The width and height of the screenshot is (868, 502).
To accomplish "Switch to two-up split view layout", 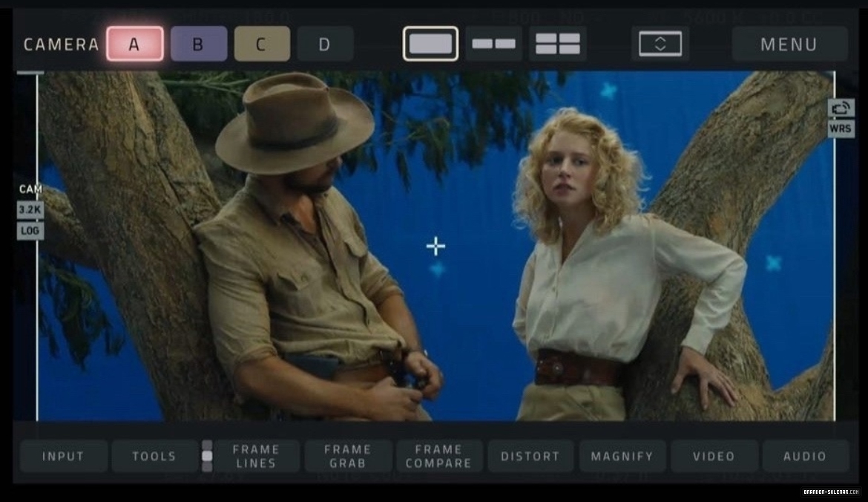I will point(494,44).
